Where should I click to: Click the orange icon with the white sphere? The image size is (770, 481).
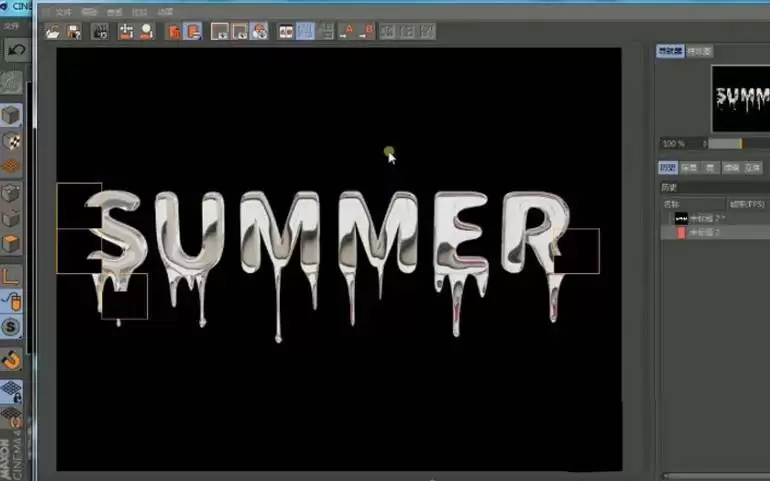(x=146, y=31)
